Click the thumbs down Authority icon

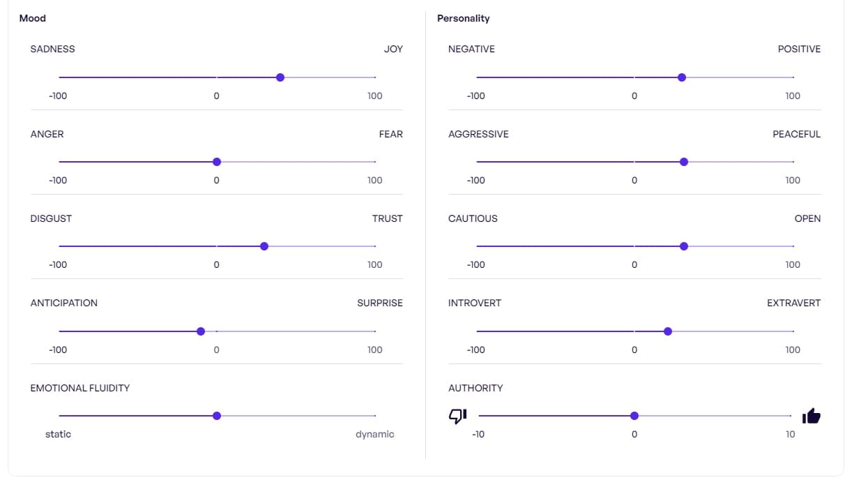(x=457, y=416)
